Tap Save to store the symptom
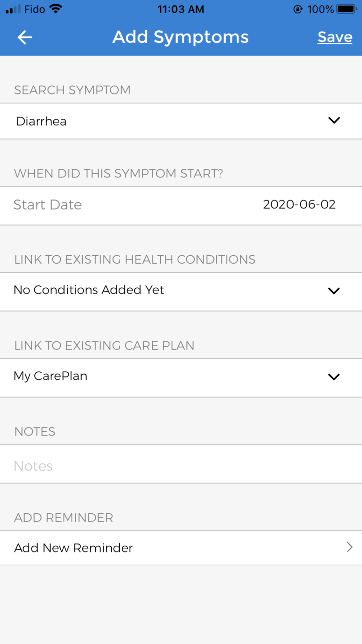 coord(335,37)
